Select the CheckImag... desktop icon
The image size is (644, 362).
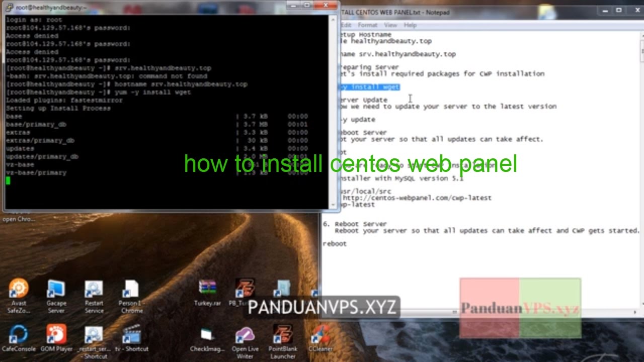coord(207,339)
